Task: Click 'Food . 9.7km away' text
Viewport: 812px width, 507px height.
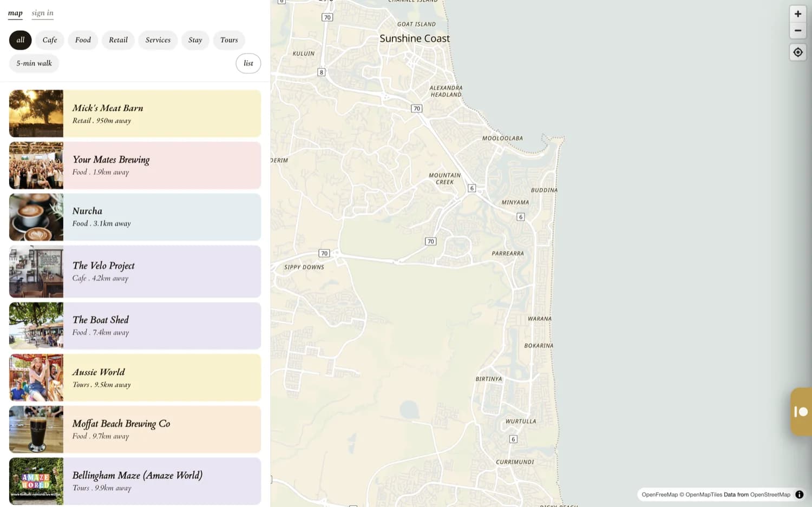Action: (x=101, y=436)
